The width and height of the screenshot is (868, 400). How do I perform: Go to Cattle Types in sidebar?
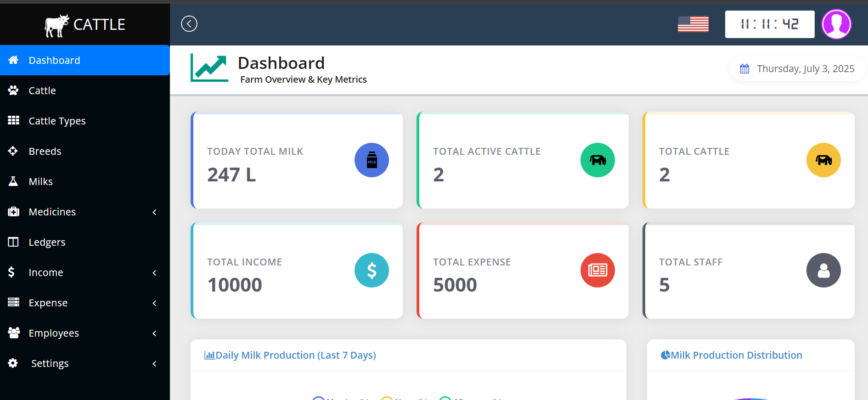pos(57,121)
